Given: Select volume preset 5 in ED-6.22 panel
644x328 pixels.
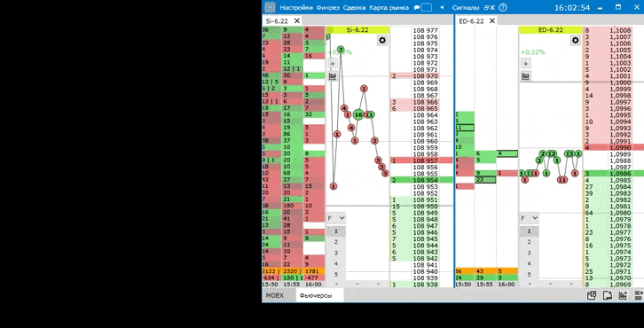Looking at the screenshot, I should point(529,274).
